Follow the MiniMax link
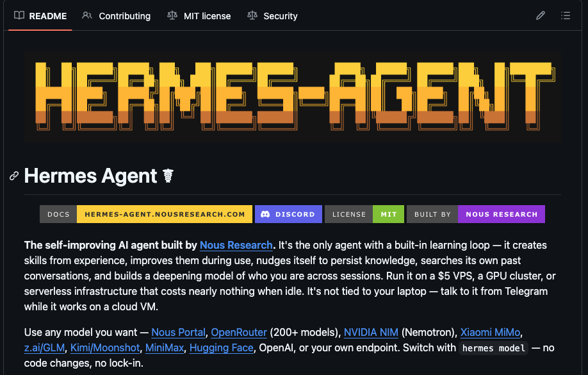The image size is (588, 375). [x=165, y=348]
